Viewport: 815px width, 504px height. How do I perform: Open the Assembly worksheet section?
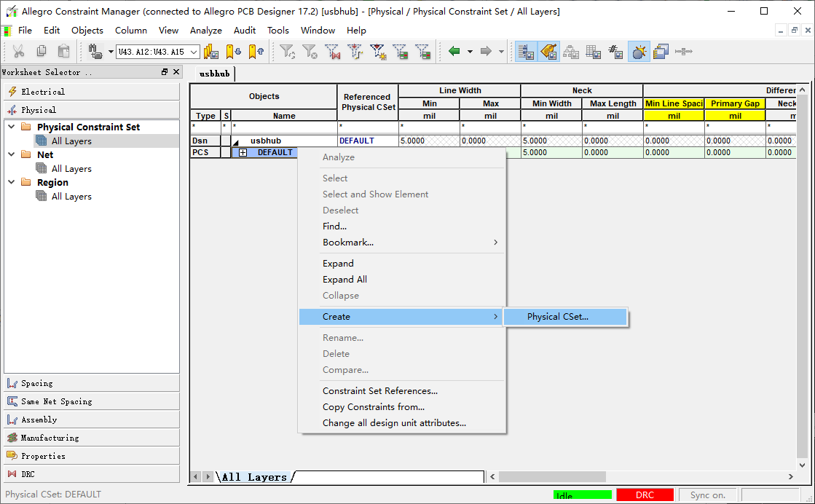click(92, 420)
